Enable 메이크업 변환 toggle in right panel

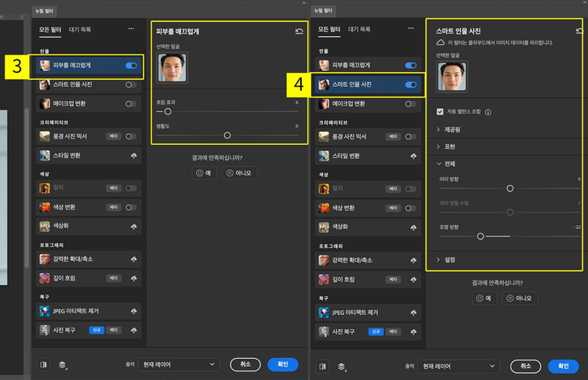click(411, 103)
